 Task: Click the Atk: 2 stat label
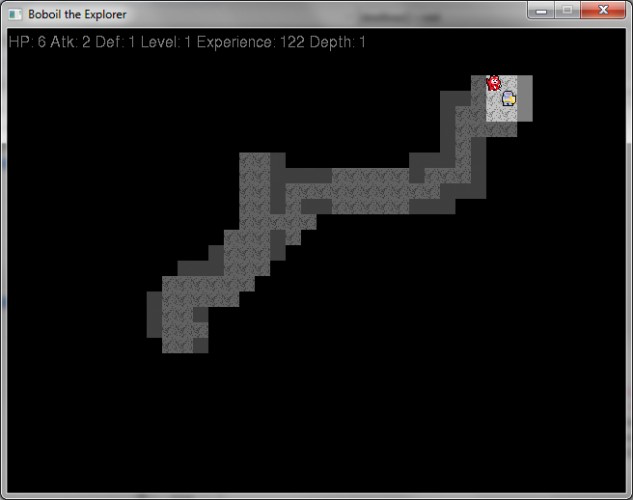[70, 42]
